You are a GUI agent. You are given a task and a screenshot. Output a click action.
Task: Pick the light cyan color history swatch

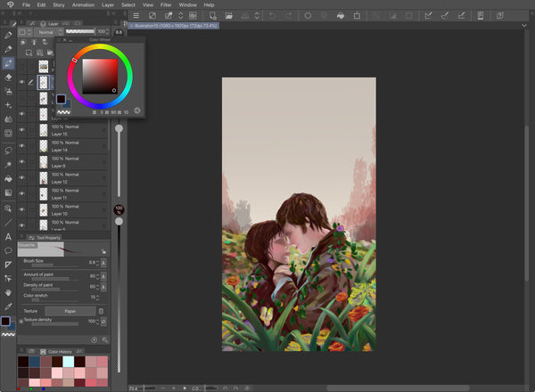[69, 362]
